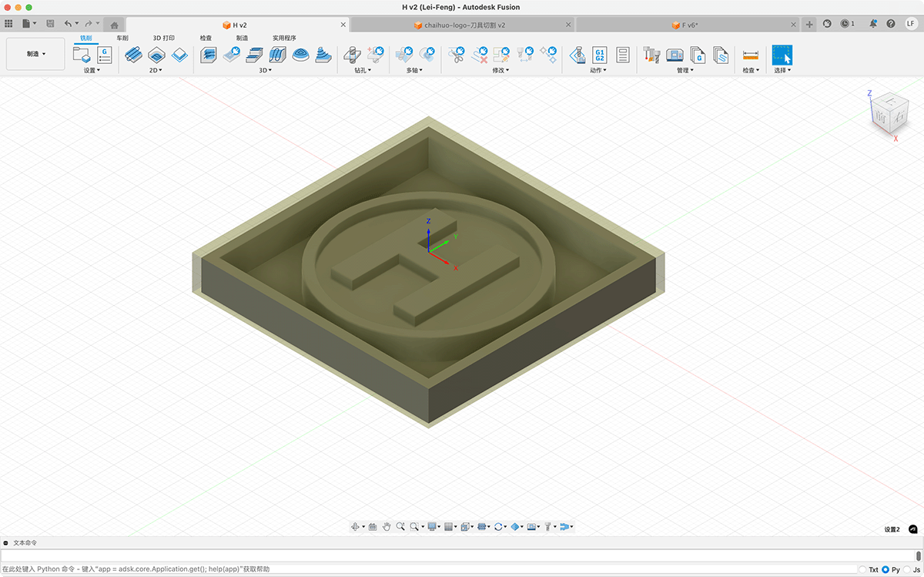
Task: Select the 3D adaptive clearing tool
Action: 209,55
